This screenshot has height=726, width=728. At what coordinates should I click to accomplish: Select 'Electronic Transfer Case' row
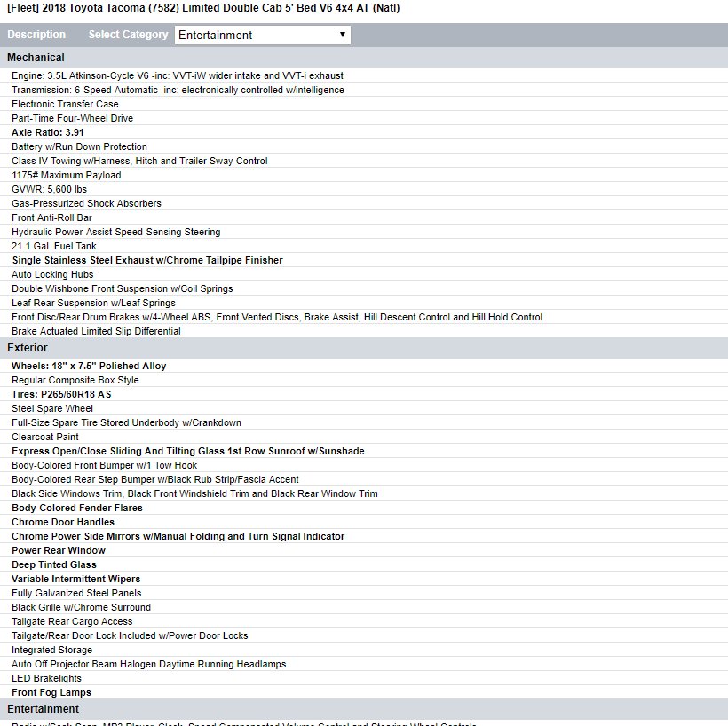point(364,104)
